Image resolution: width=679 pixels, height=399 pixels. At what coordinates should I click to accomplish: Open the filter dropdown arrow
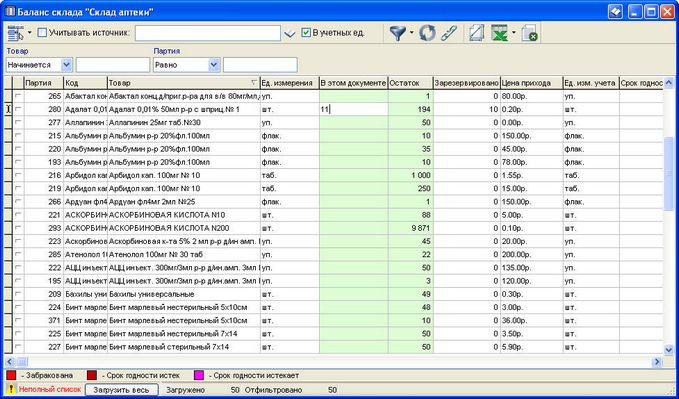point(411,33)
